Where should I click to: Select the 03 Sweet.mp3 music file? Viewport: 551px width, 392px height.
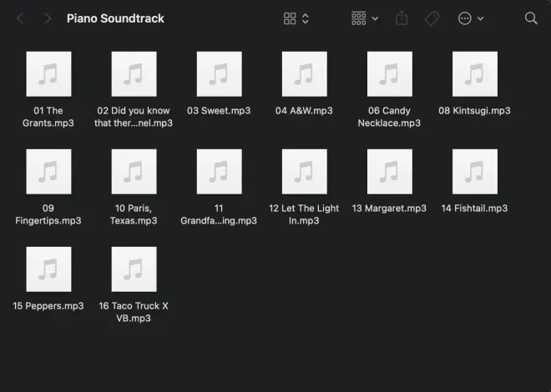pos(219,74)
